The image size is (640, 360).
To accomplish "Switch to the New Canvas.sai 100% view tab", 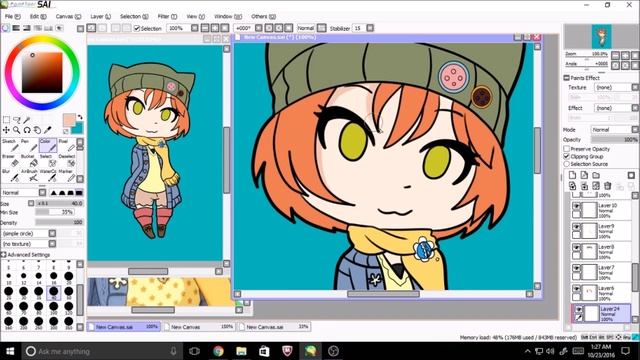I will (x=124, y=327).
